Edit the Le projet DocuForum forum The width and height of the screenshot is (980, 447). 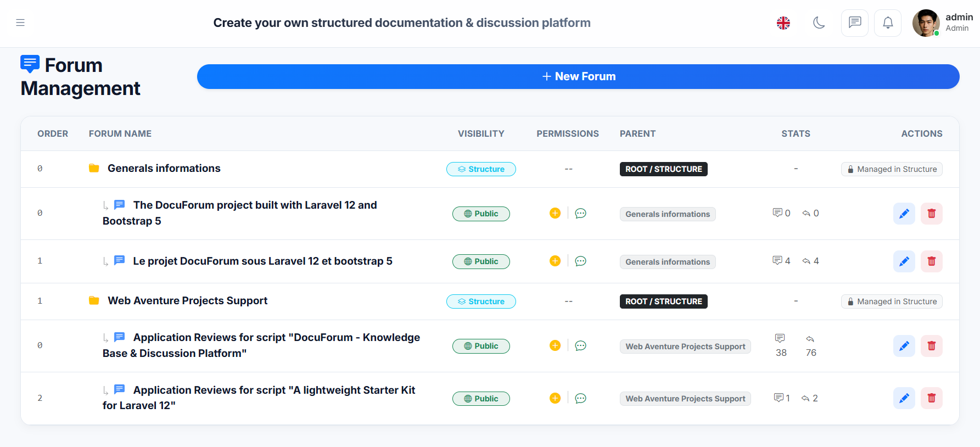[904, 261]
